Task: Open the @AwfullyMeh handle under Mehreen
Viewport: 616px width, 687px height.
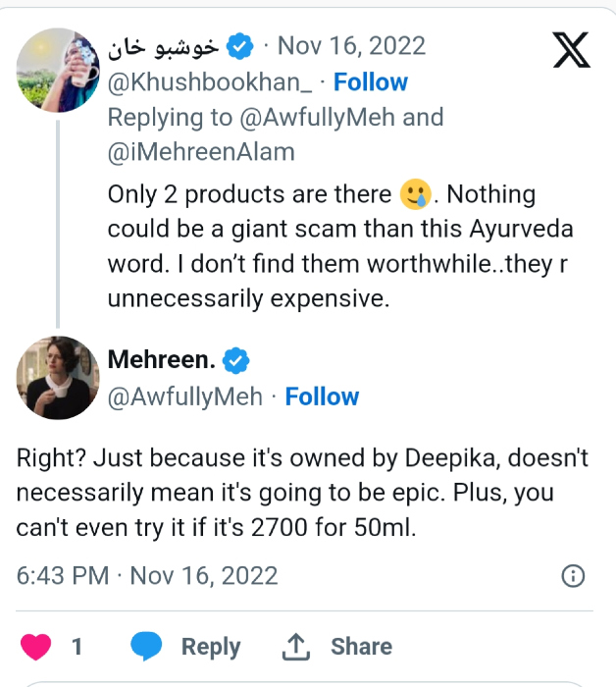Action: [x=185, y=396]
